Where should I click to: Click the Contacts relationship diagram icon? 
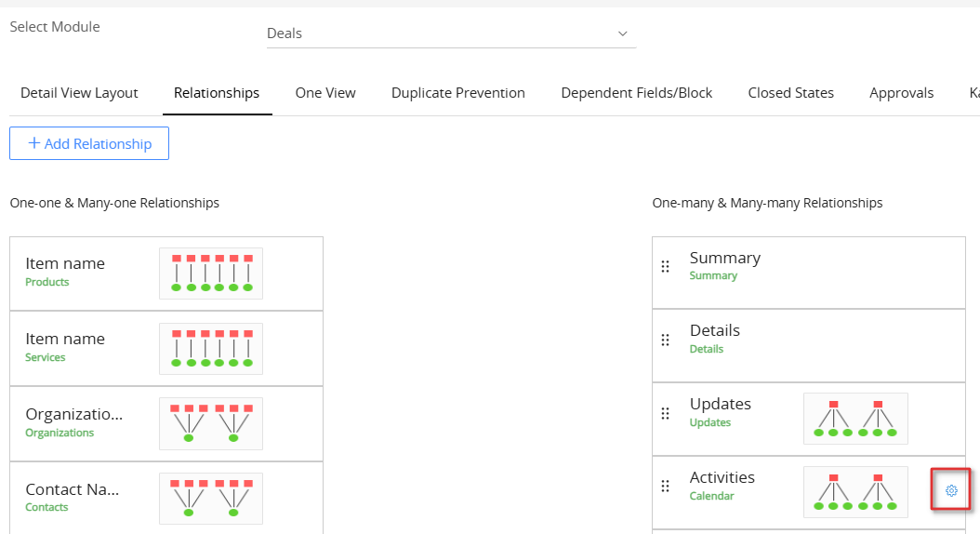[x=211, y=499]
